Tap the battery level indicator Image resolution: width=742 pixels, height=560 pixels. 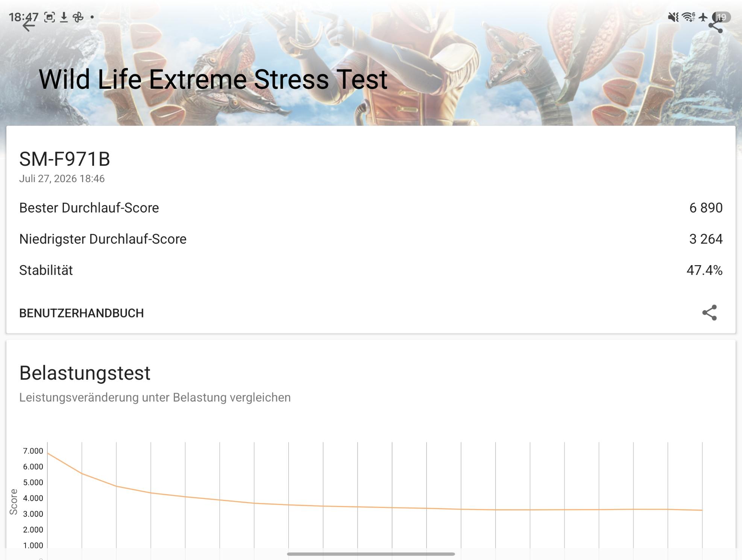[721, 17]
